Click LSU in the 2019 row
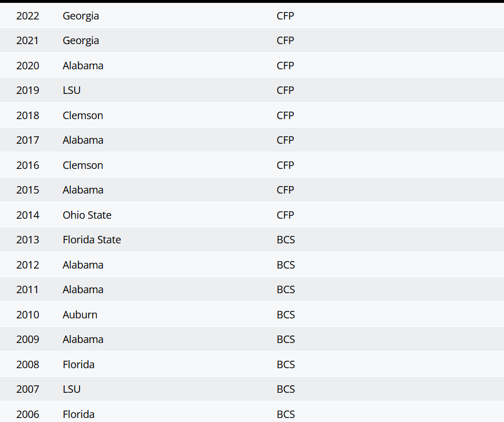504x422 pixels. (x=72, y=90)
